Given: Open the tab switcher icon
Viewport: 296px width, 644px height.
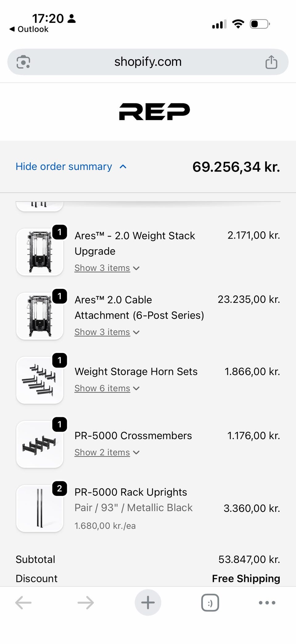Looking at the screenshot, I should coord(210,602).
